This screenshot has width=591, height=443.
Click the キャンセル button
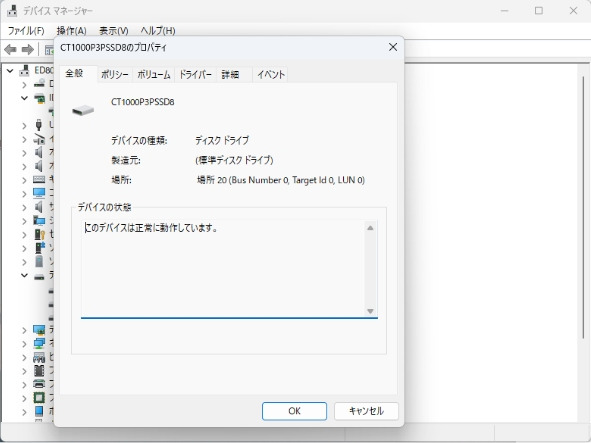point(366,411)
